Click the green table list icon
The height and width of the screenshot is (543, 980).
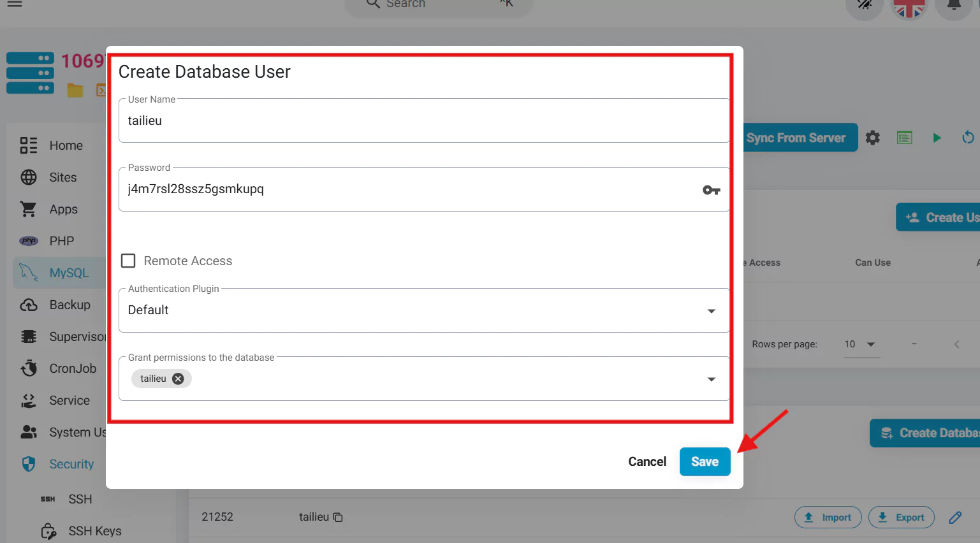(904, 138)
